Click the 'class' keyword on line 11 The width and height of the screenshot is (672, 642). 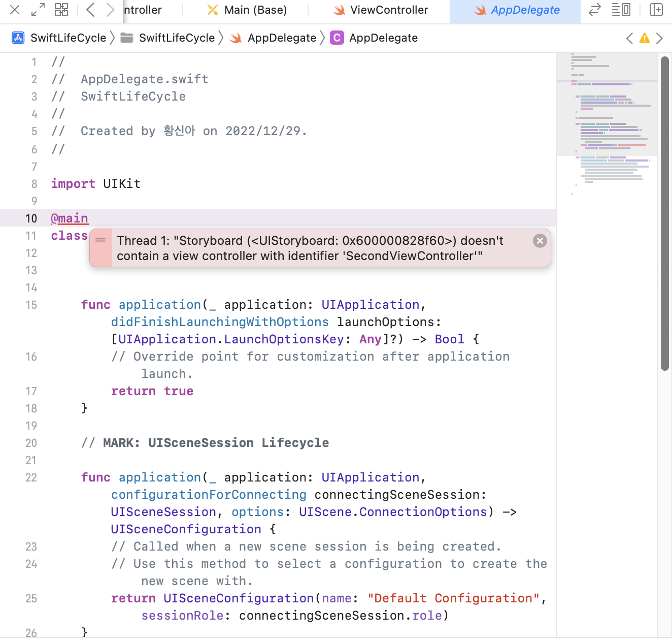[70, 236]
